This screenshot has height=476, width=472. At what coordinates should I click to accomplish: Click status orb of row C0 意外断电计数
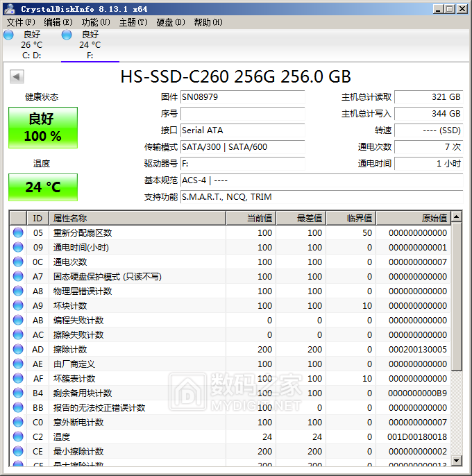[18, 423]
